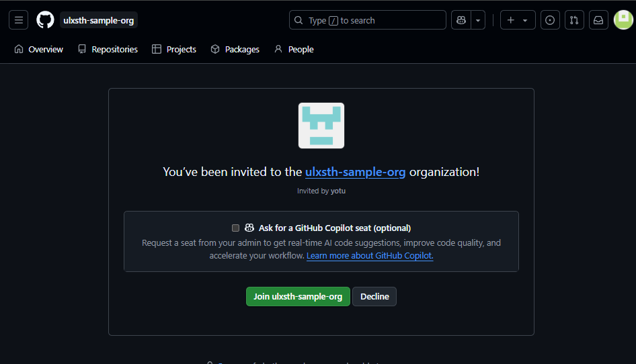Switch to the Projects tab

[174, 50]
